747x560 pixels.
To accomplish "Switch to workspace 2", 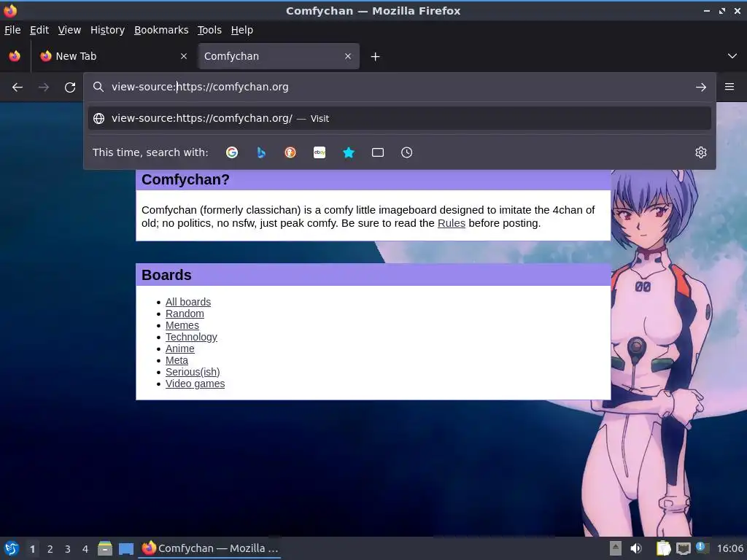I will coord(50,549).
